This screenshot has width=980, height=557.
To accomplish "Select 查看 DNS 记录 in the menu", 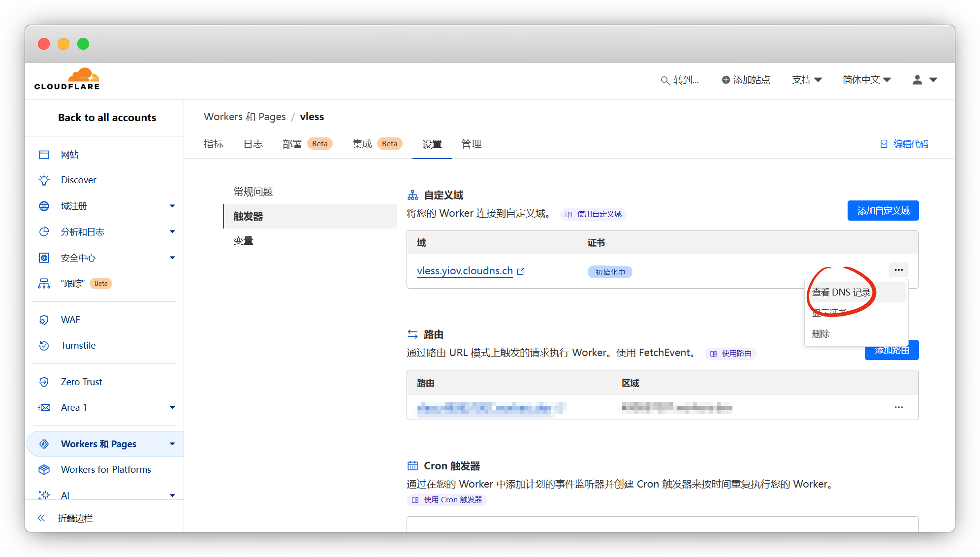I will [x=841, y=292].
